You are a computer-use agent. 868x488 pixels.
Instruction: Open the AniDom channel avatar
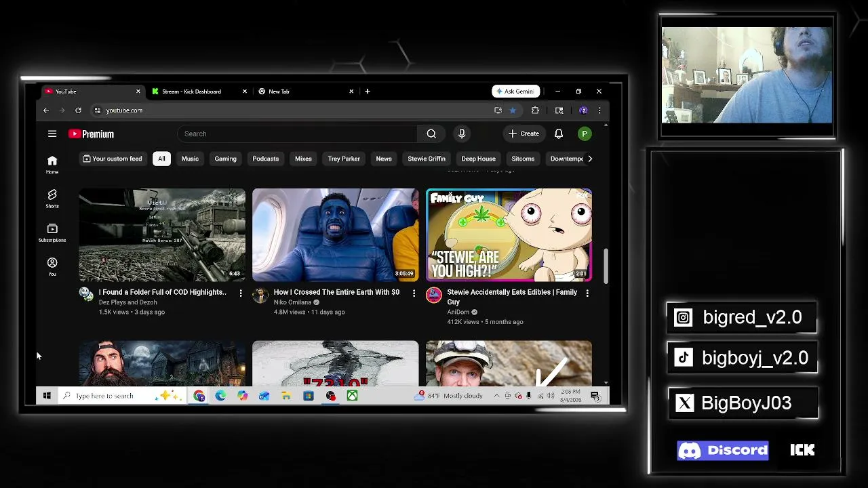pos(433,294)
